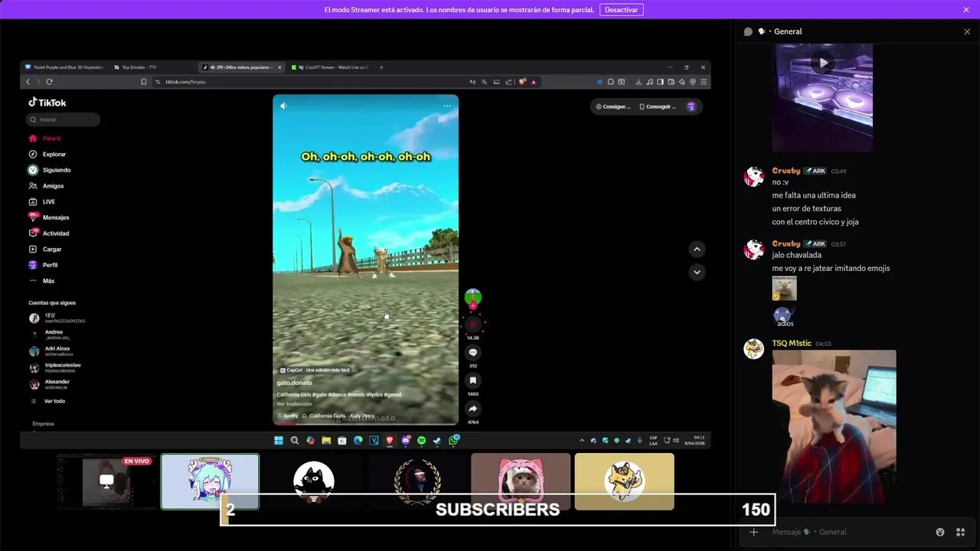
Task: Open WhatsApp from the shared taskbar
Action: [x=453, y=440]
